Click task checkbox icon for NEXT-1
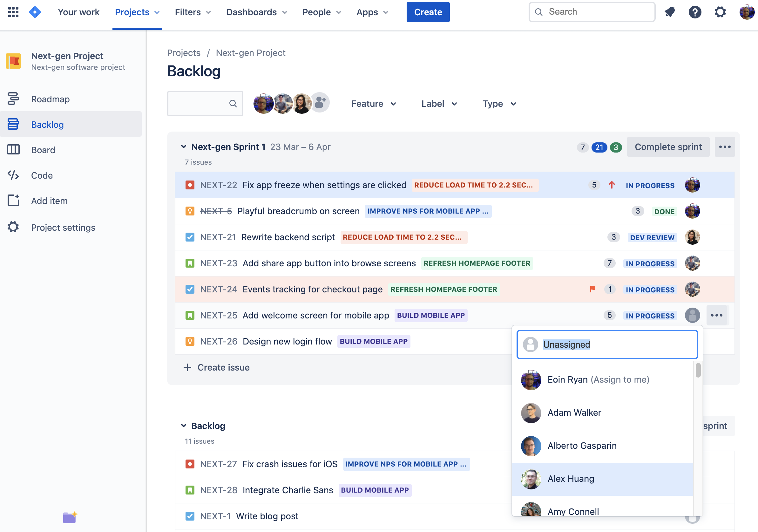The image size is (758, 532). [190, 516]
